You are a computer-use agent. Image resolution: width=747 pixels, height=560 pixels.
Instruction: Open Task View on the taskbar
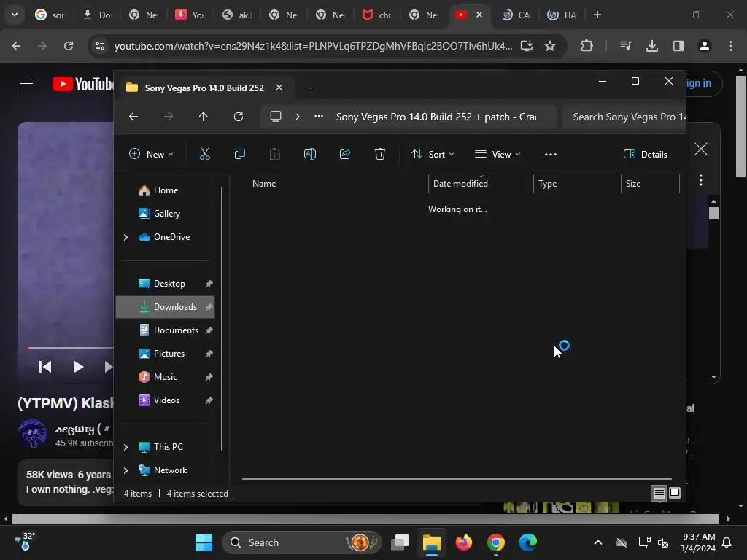point(400,542)
